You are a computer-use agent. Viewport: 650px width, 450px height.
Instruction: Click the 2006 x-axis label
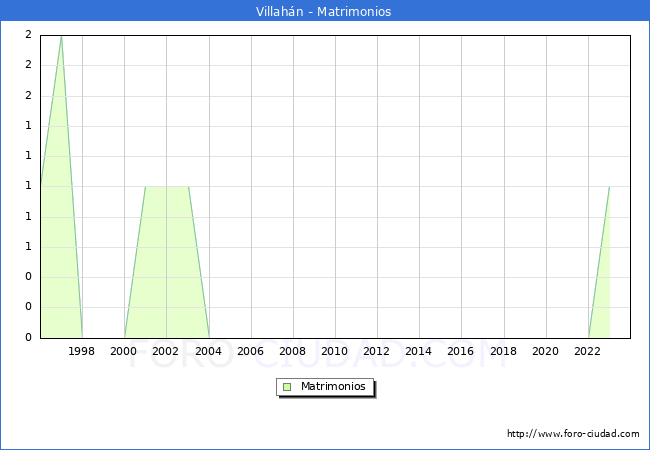point(250,351)
